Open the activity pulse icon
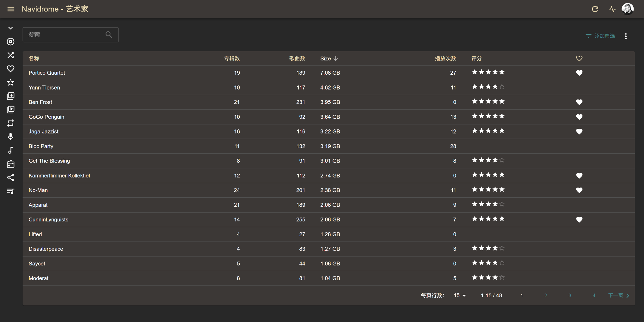The image size is (644, 322). pyautogui.click(x=612, y=9)
